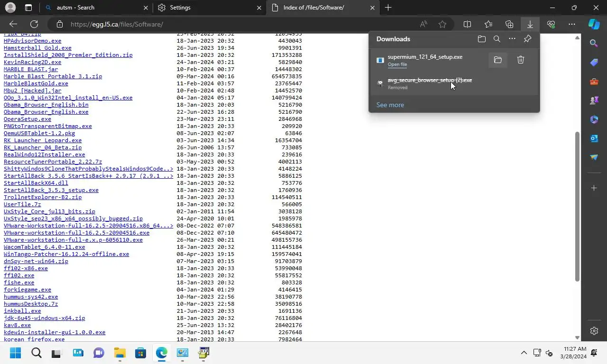Image resolution: width=607 pixels, height=364 pixels.
Task: Open Favorites list in toolbar
Action: (488, 24)
